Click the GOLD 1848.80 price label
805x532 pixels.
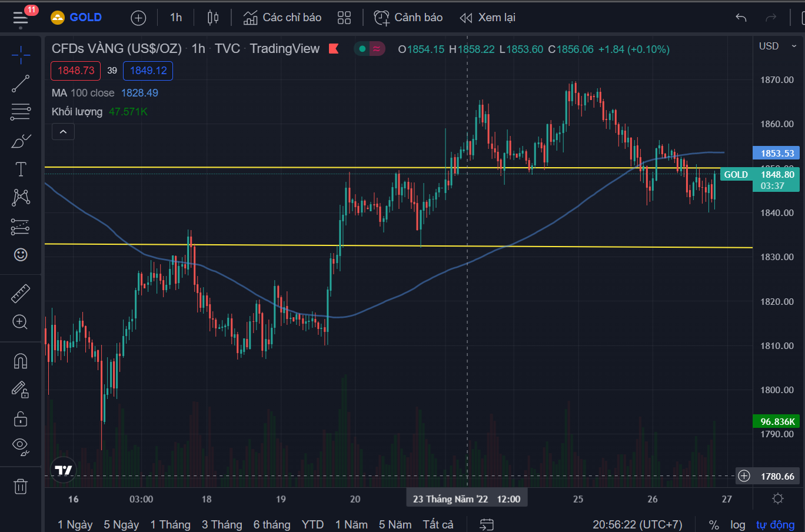pyautogui.click(x=760, y=179)
